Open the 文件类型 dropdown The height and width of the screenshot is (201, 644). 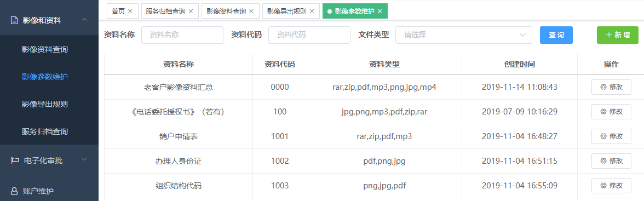pyautogui.click(x=464, y=35)
